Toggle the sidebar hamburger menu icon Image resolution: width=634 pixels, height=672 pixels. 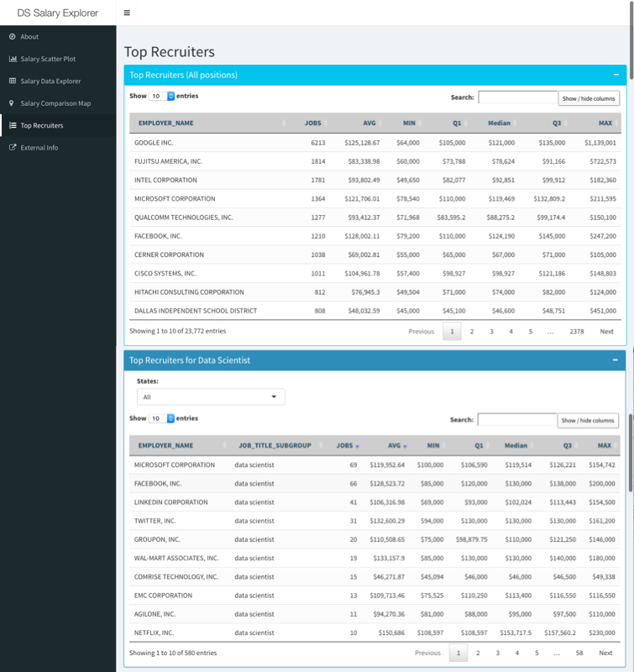[127, 13]
